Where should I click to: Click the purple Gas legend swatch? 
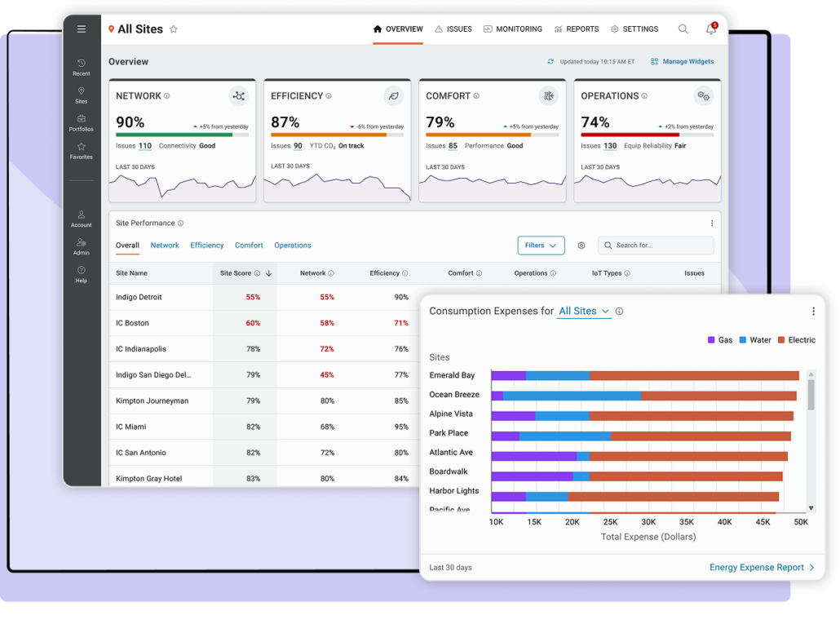tap(711, 340)
